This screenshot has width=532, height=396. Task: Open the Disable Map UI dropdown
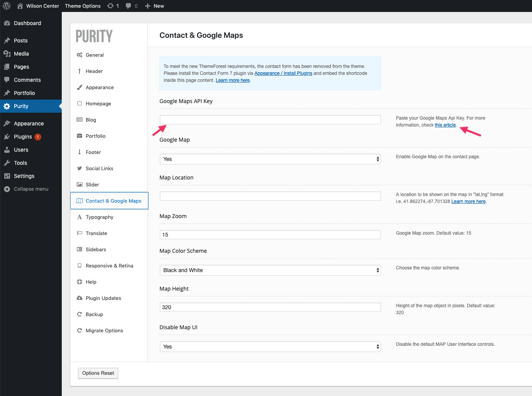270,347
